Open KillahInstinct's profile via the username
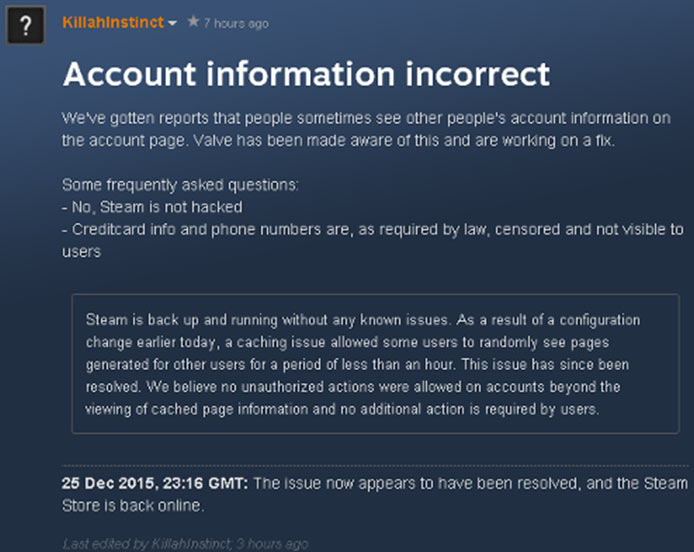 coord(113,22)
